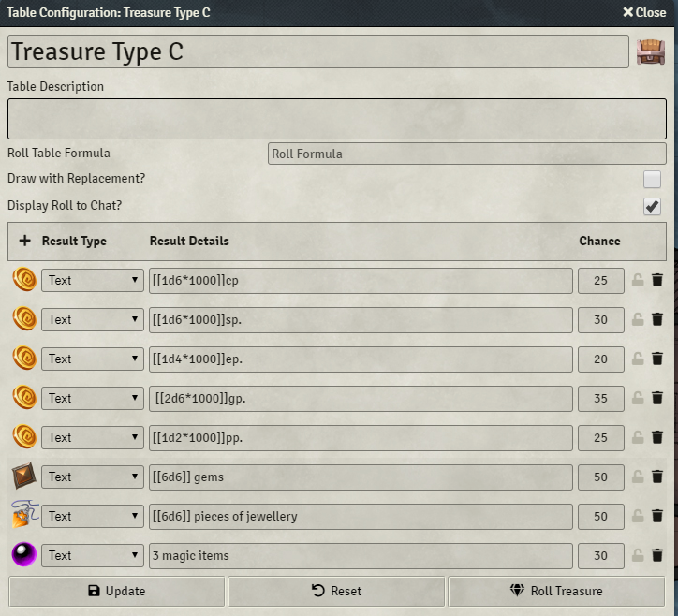Enable Draw with Replacement checkbox
The width and height of the screenshot is (678, 616).
tap(652, 180)
